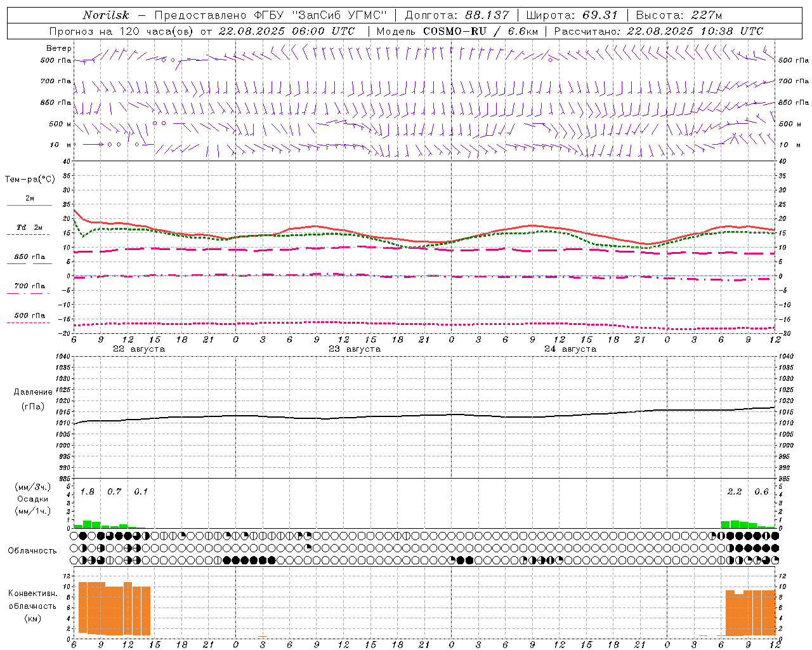
Task: Click the "Давление" pressure panel label
Action: click(33, 392)
